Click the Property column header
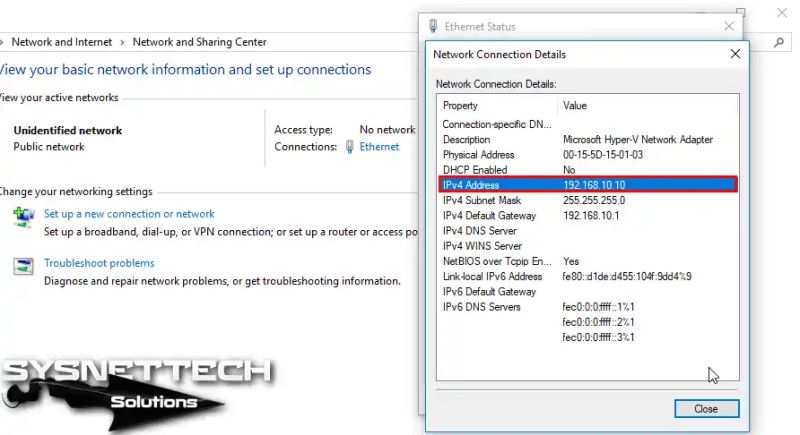Image resolution: width=800 pixels, height=435 pixels. 460,106
